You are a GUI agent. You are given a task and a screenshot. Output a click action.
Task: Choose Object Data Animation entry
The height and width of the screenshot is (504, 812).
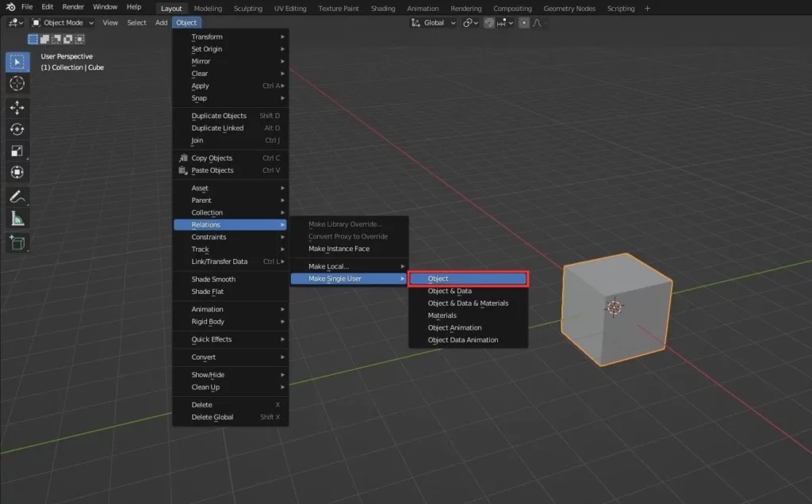point(468,340)
